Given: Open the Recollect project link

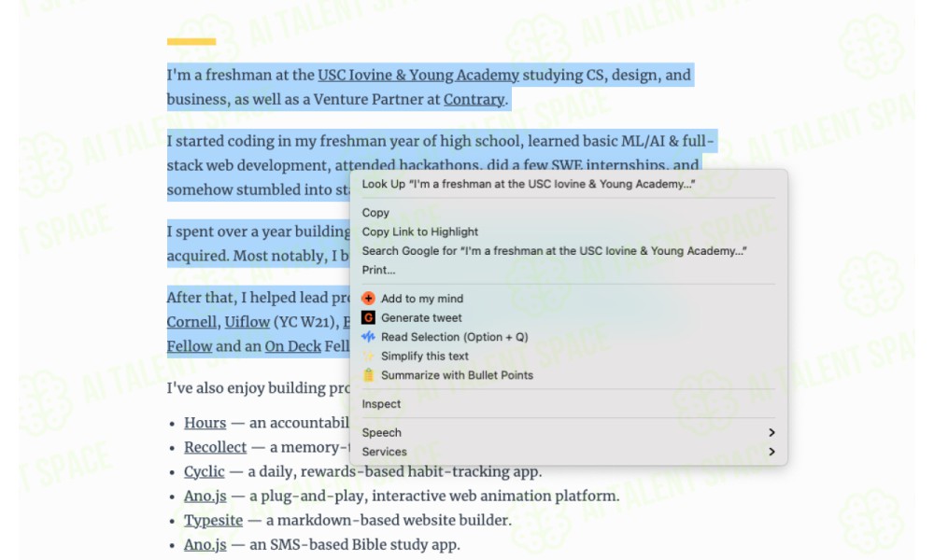Looking at the screenshot, I should (x=215, y=447).
